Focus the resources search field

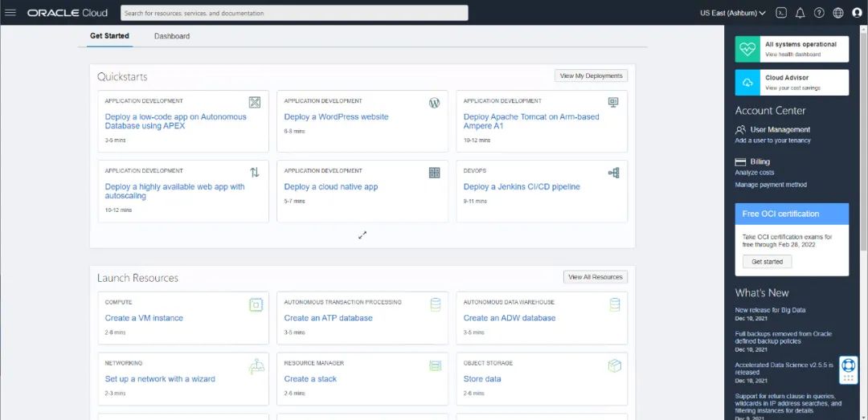[x=294, y=13]
